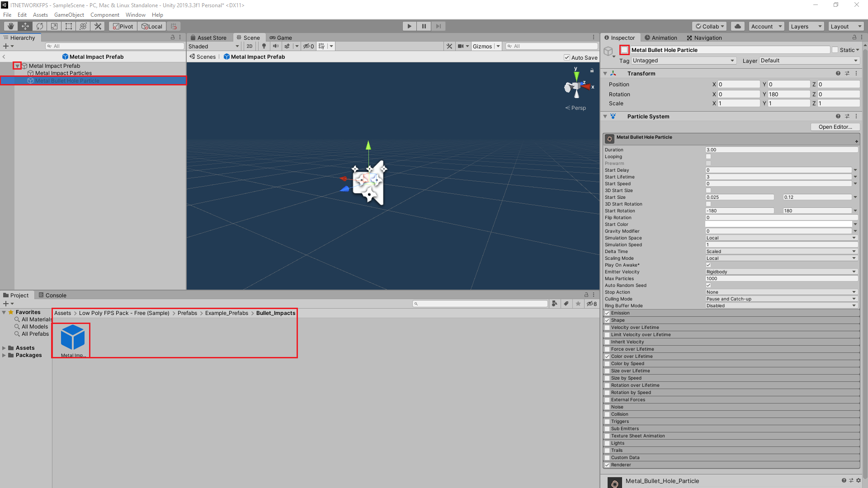The image size is (868, 488).
Task: Activate the Rect Transform tool
Action: click(x=68, y=26)
